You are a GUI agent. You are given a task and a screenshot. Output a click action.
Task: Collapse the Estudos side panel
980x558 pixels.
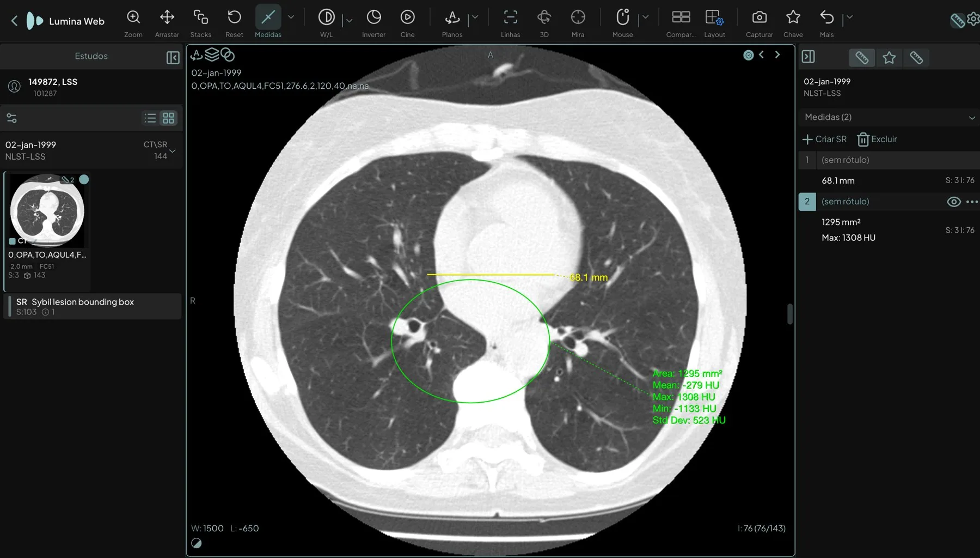(173, 58)
